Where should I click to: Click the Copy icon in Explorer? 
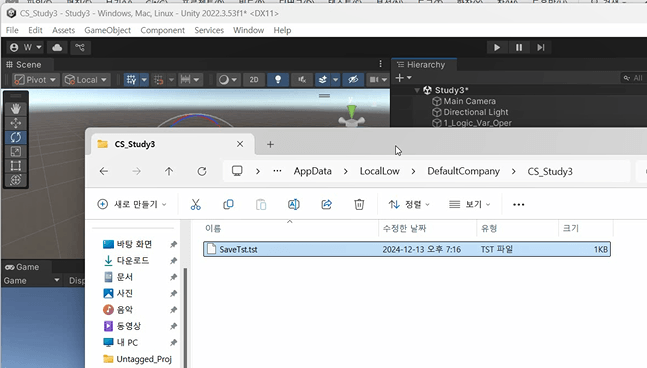pos(228,204)
